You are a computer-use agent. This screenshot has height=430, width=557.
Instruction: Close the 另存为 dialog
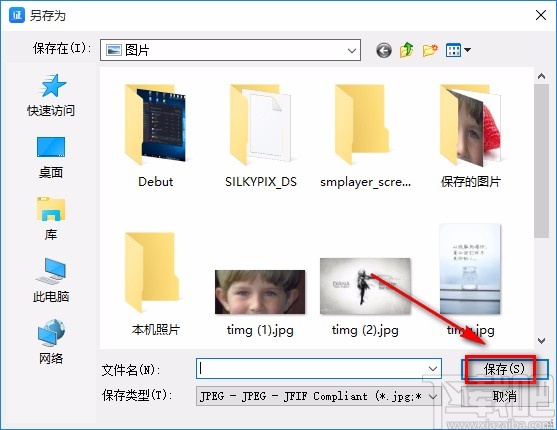[x=541, y=15]
